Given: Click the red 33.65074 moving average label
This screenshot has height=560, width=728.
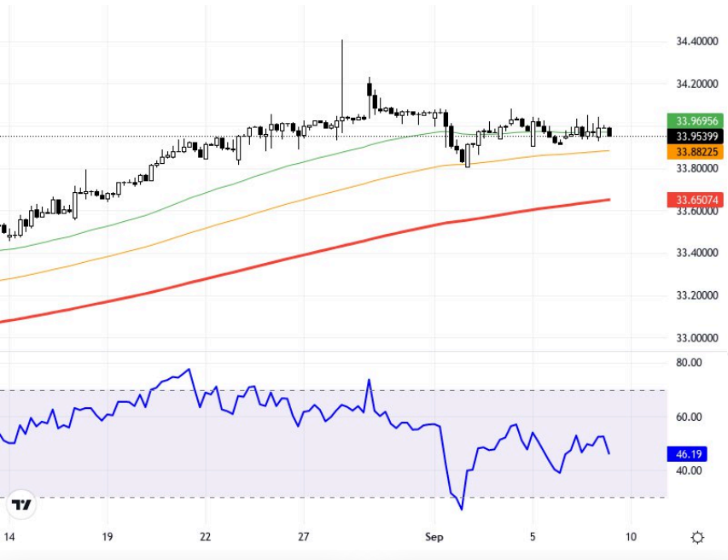Looking at the screenshot, I should 695,200.
